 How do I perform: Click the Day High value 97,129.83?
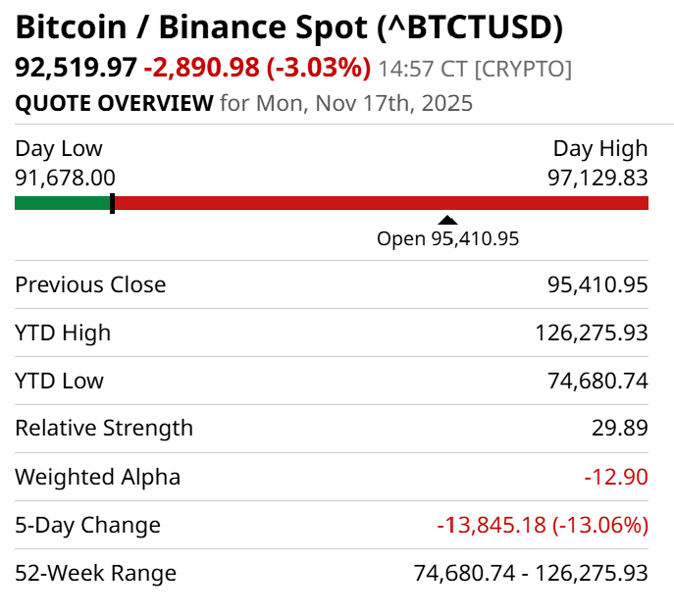[597, 178]
